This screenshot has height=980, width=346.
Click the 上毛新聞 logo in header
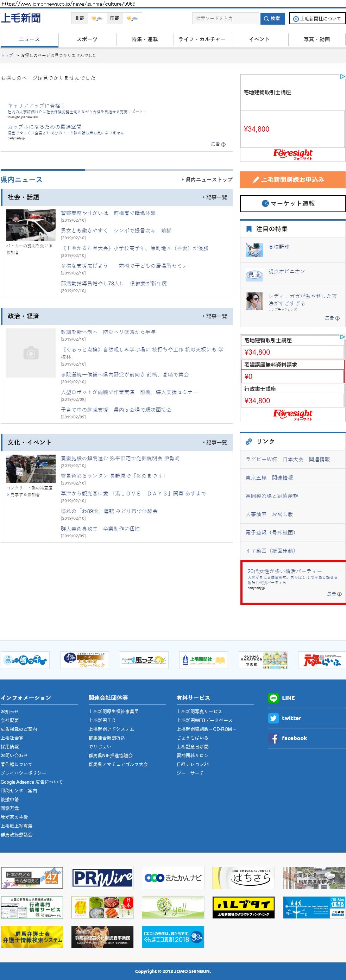pyautogui.click(x=21, y=18)
